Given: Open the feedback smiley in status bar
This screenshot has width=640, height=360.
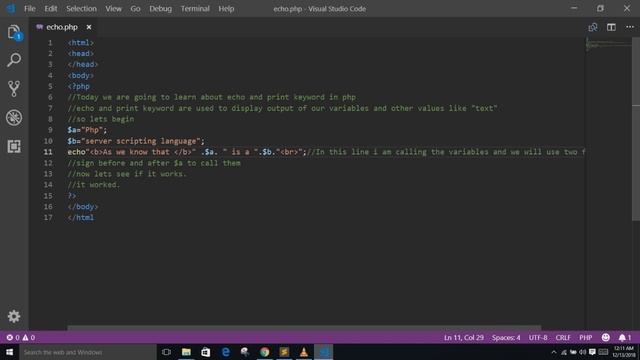Looking at the screenshot, I should pyautogui.click(x=606, y=338).
